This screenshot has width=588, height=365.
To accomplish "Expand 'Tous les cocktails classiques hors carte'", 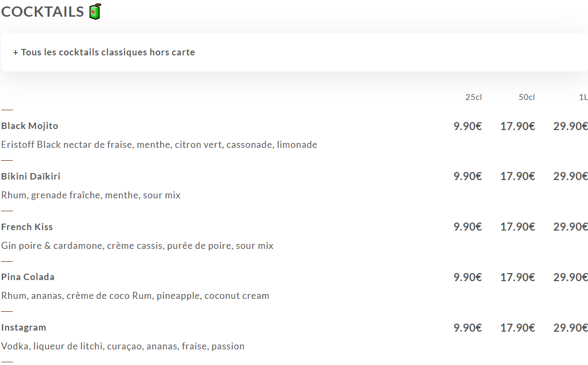I will coord(104,53).
